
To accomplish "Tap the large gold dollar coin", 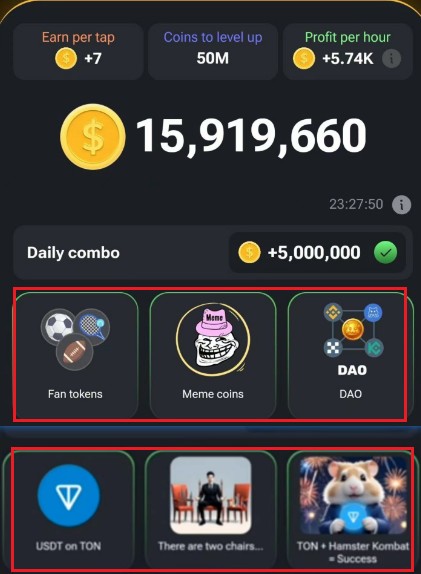I will pyautogui.click(x=93, y=137).
